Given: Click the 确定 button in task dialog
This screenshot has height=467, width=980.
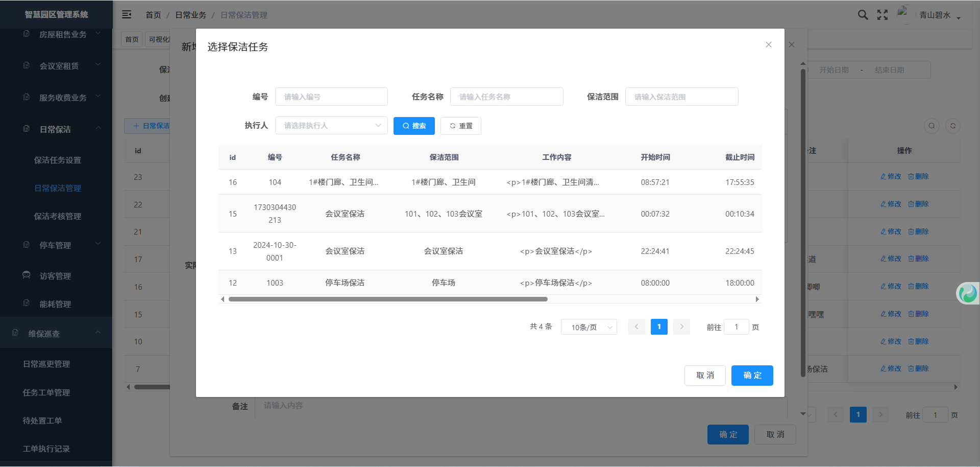Looking at the screenshot, I should [x=752, y=376].
